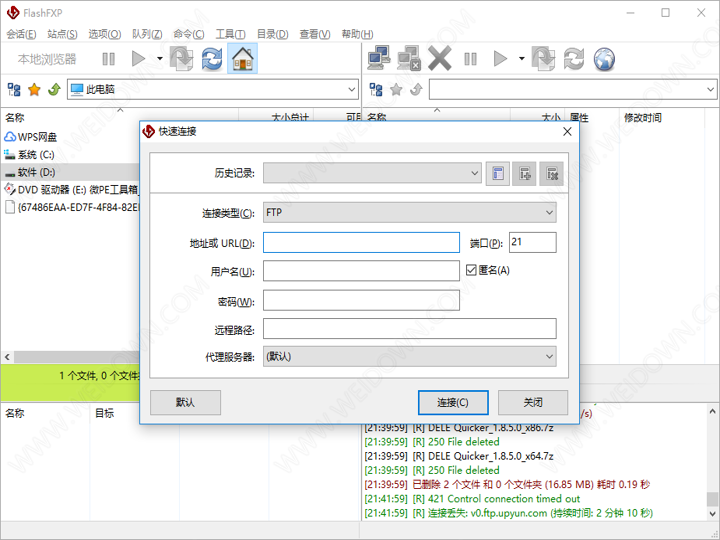
Task: Click the add history entry icon
Action: pyautogui.click(x=524, y=174)
